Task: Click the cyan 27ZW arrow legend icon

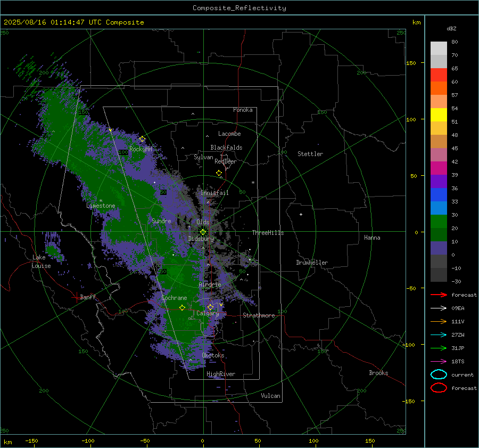Action: click(439, 335)
